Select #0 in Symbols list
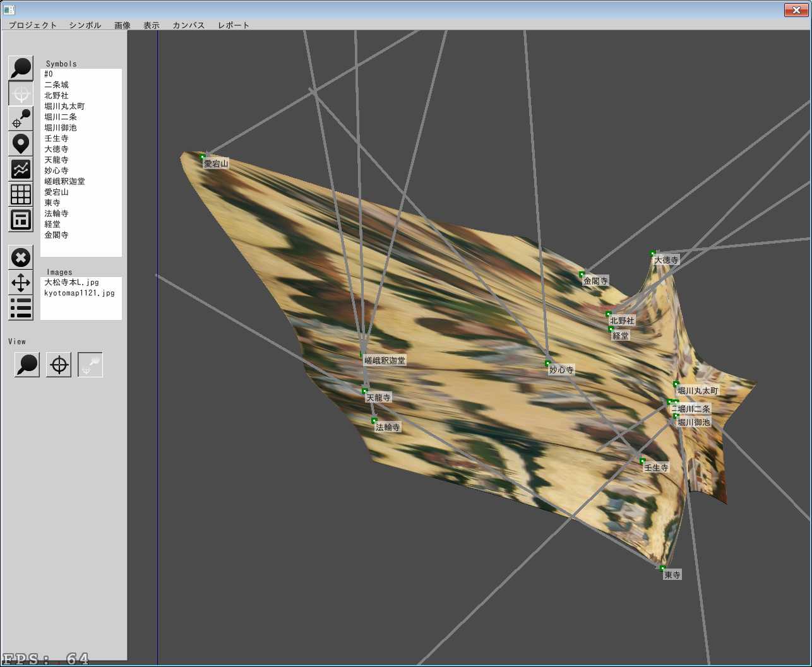This screenshot has height=667, width=812. [x=81, y=74]
